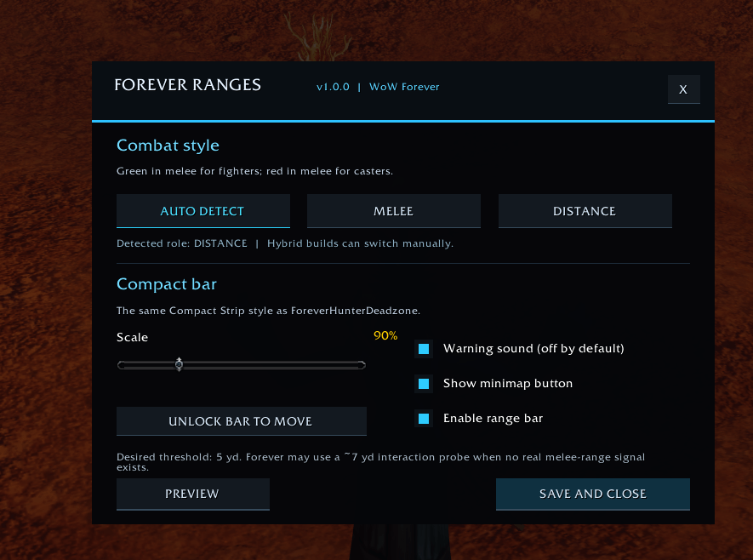This screenshot has width=753, height=560.
Task: Click the FOREVER RANGES title
Action: pos(188,85)
